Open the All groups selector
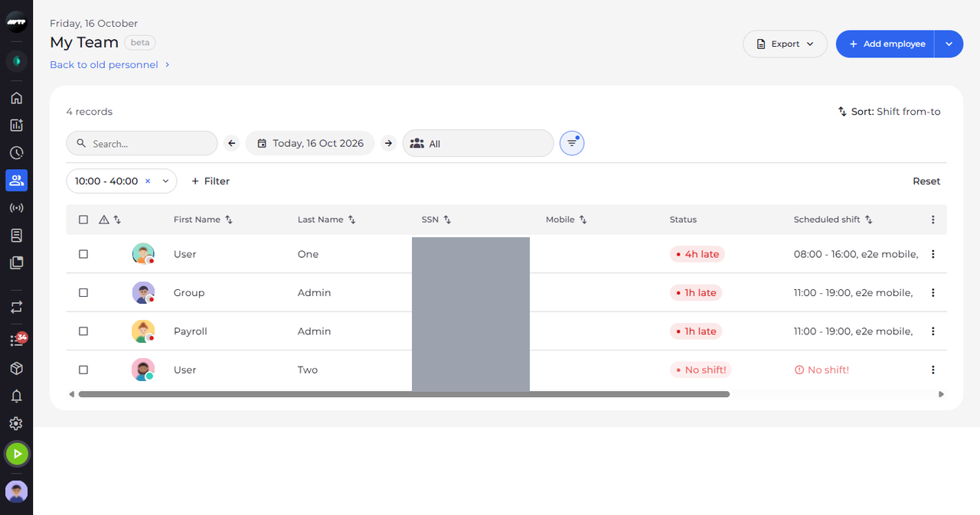Image resolution: width=980 pixels, height=515 pixels. coord(478,143)
